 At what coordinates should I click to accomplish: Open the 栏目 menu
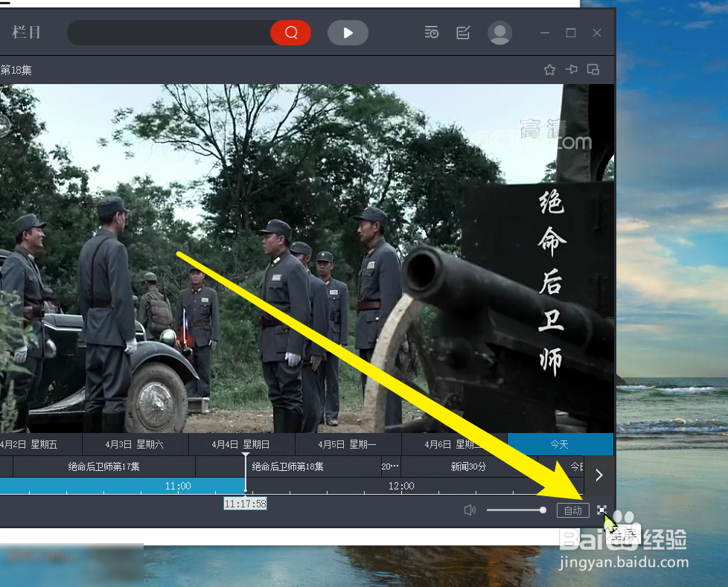[x=26, y=33]
